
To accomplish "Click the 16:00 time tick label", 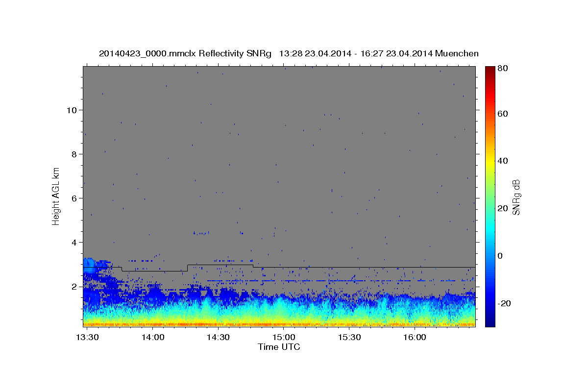I will 415,338.
